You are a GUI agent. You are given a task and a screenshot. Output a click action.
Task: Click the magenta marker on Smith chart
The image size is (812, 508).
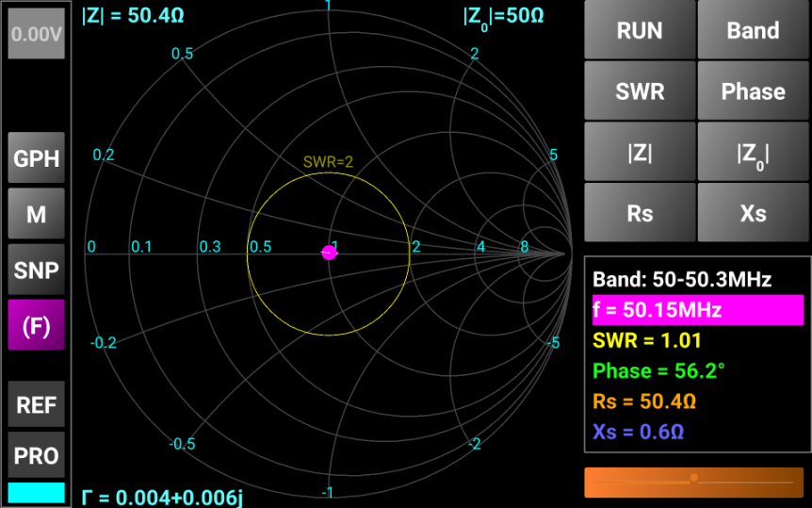(x=329, y=253)
